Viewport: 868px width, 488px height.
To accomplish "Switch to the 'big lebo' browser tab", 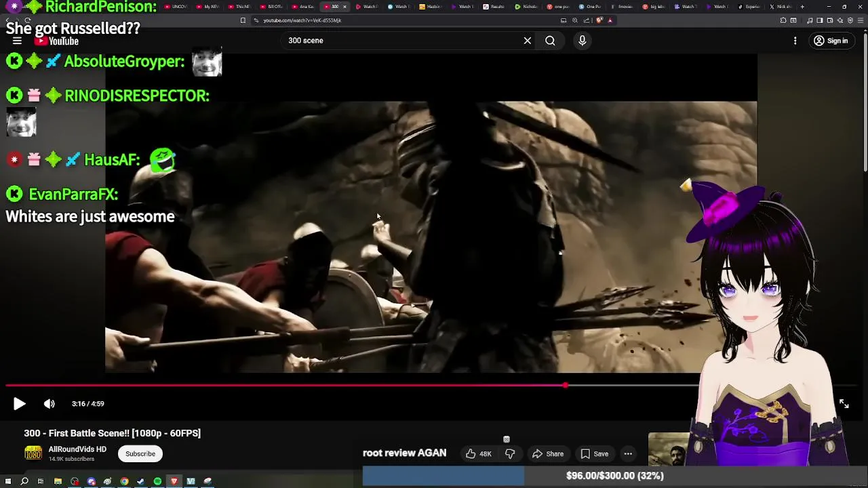I will pos(654,7).
